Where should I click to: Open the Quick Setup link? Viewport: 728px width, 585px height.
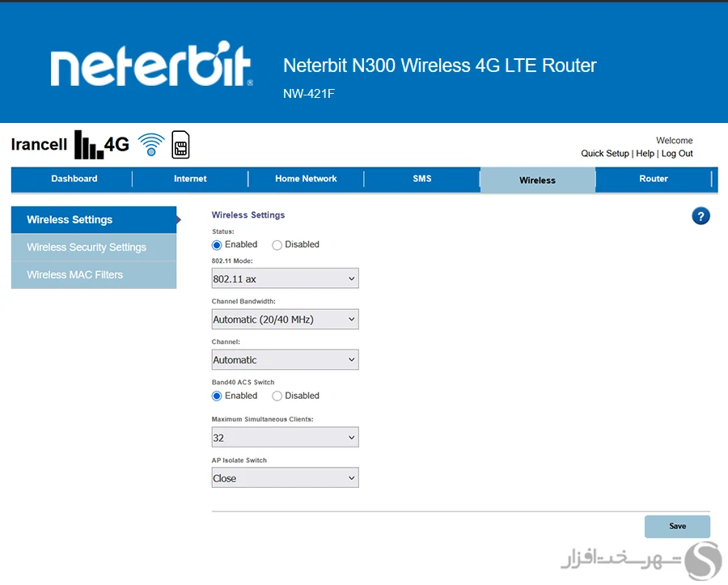click(605, 154)
